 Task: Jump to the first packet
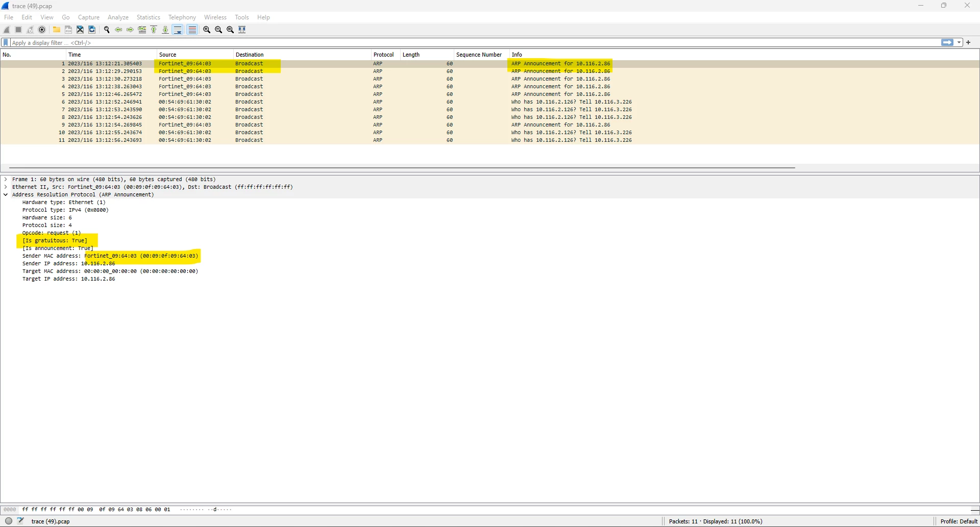pos(154,30)
